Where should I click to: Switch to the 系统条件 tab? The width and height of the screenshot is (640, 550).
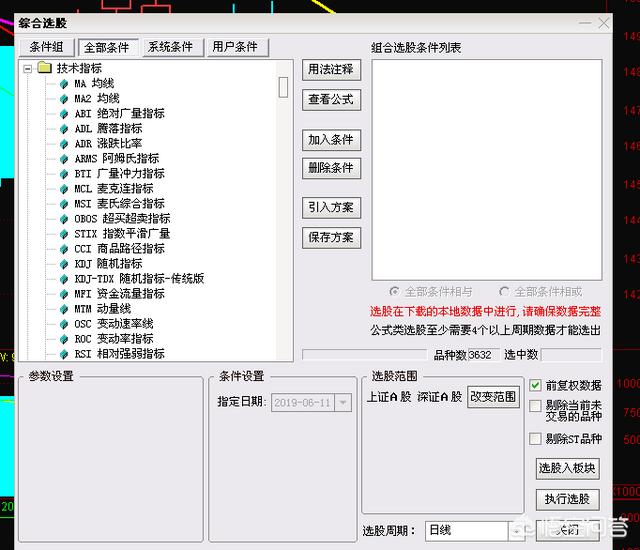(170, 47)
